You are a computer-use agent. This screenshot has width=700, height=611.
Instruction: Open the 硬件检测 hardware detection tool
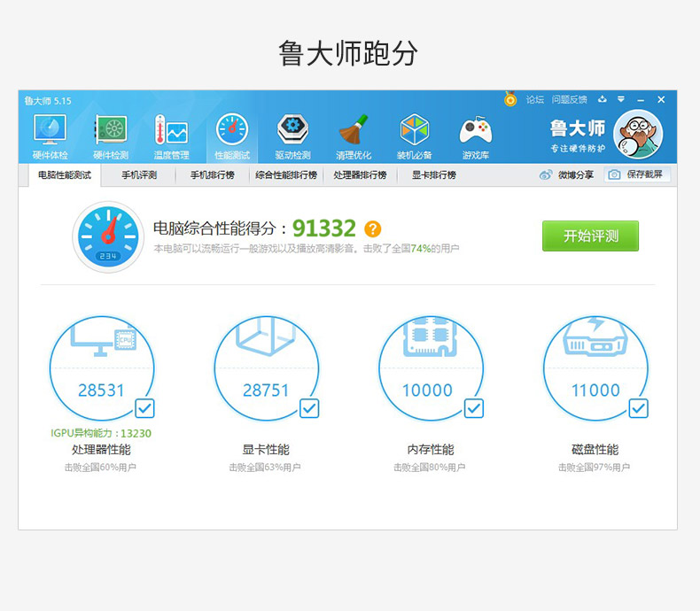[111, 137]
